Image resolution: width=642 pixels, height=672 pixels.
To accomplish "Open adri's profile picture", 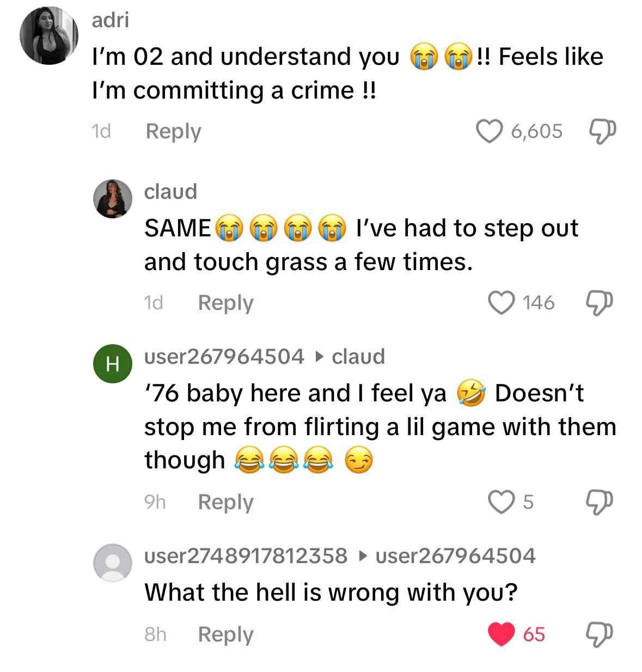I will [x=50, y=36].
